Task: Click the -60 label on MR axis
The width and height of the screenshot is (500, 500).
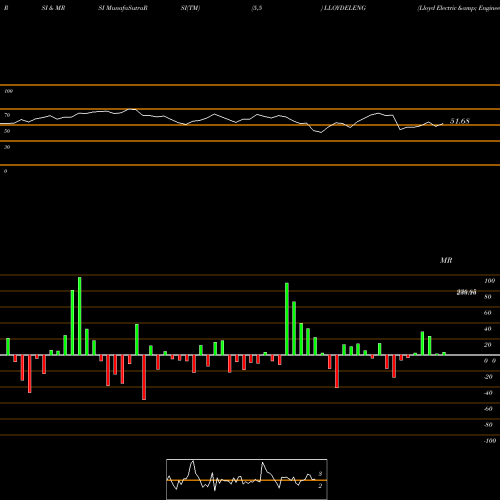Action: [x=488, y=409]
